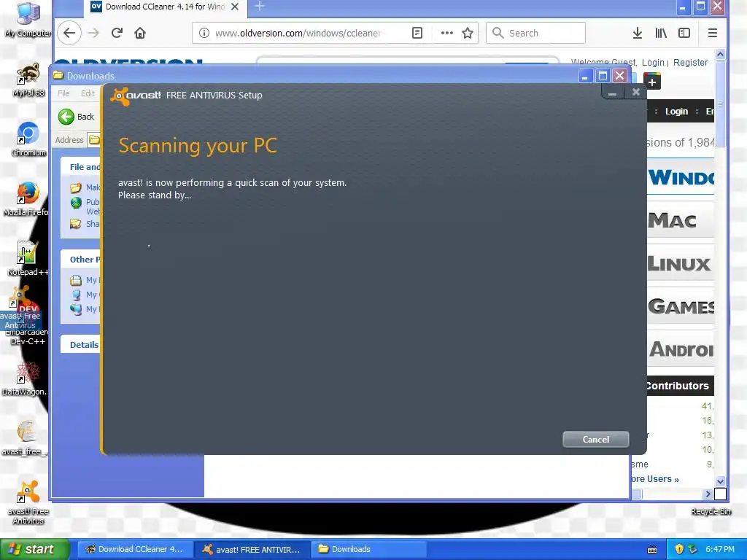
Task: Open DataWagon desktop shortcut
Action: 25,378
